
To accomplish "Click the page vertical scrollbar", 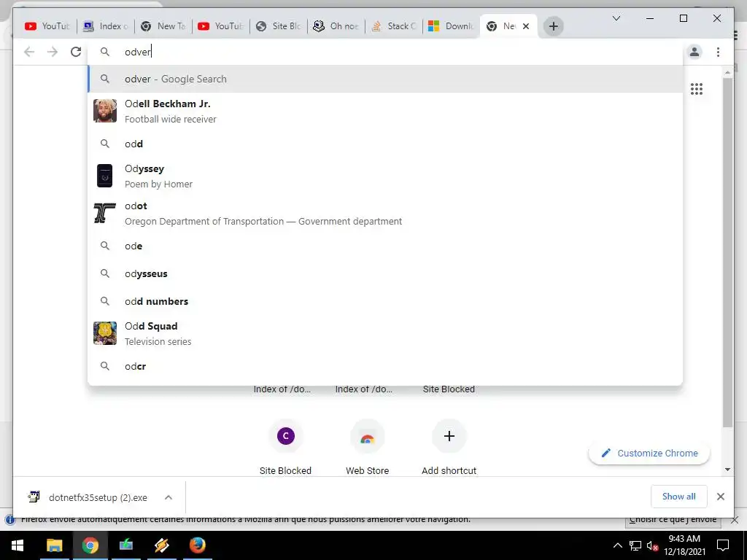I will (727, 252).
